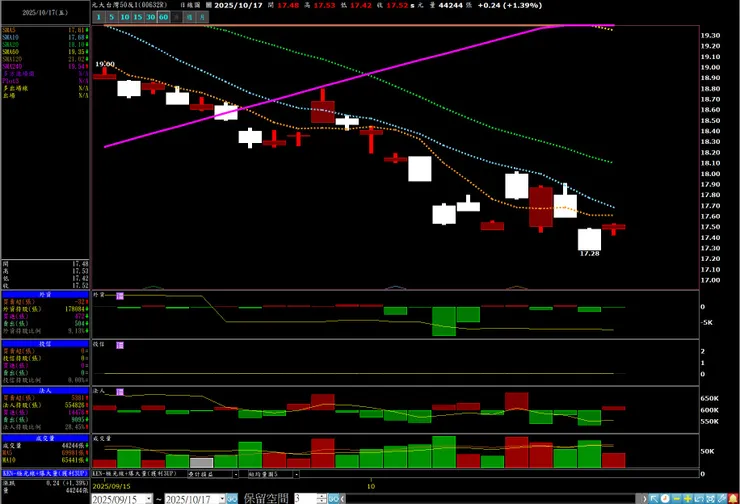
Task: Select the weekly timeframe button
Action: [189, 17]
